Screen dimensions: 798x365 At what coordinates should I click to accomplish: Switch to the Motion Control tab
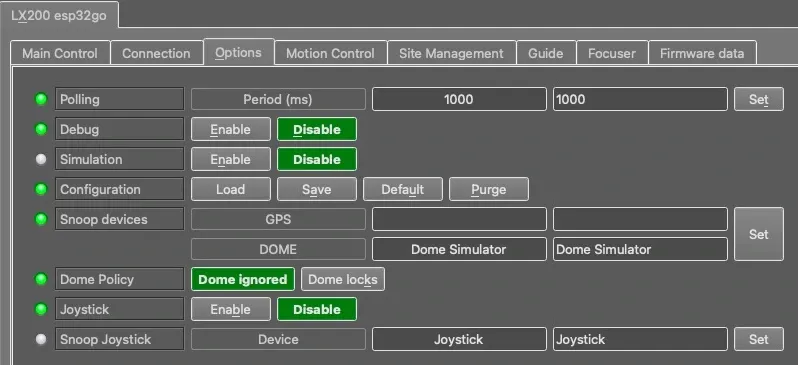pos(331,53)
